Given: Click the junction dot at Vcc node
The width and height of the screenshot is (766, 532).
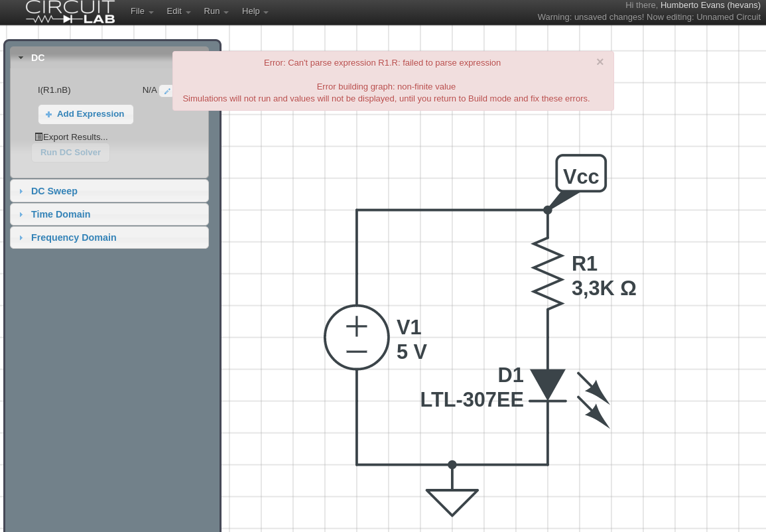Looking at the screenshot, I should point(548,210).
